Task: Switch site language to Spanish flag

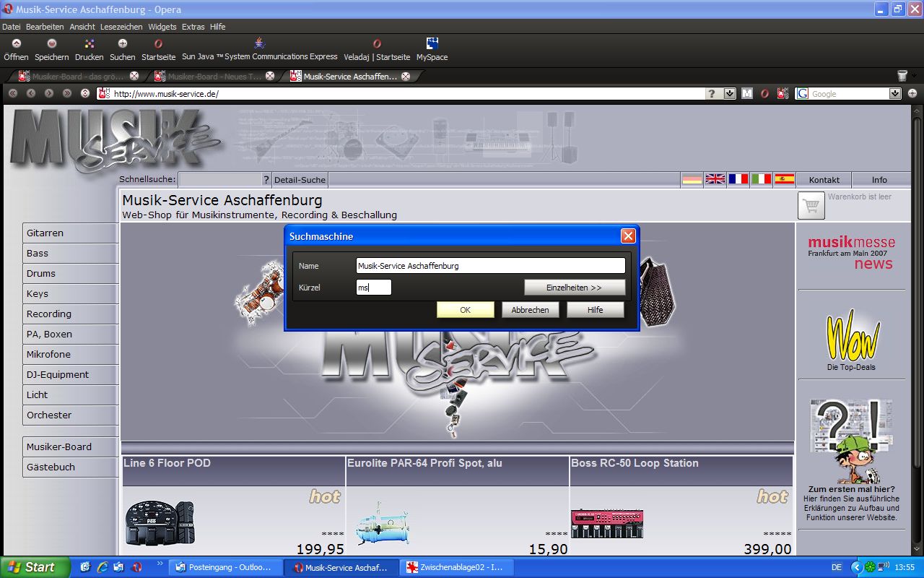Action: (785, 179)
